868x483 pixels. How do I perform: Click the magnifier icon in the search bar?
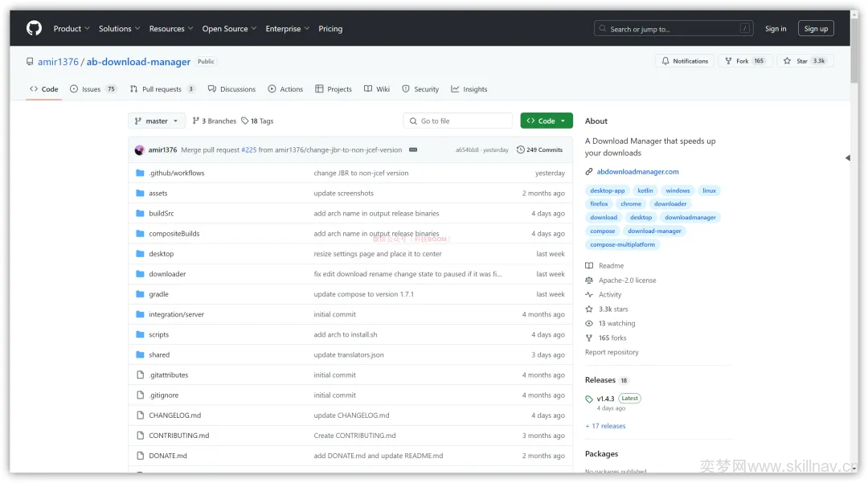(602, 29)
